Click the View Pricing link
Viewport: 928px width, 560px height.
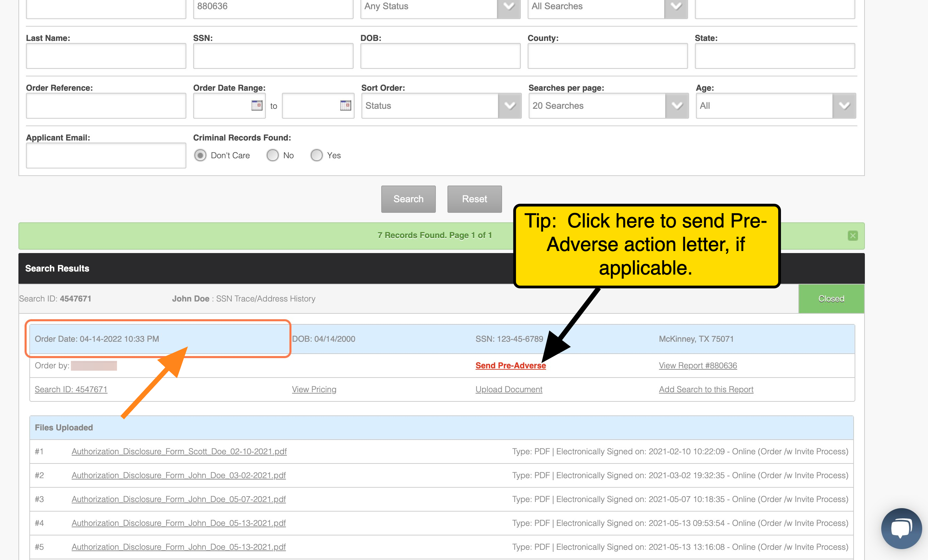pyautogui.click(x=314, y=389)
